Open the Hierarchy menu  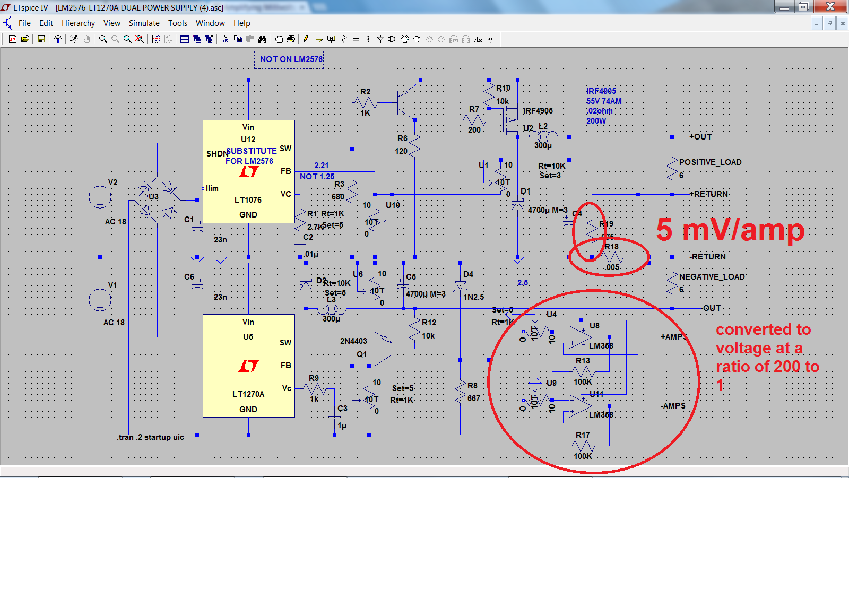tap(78, 23)
